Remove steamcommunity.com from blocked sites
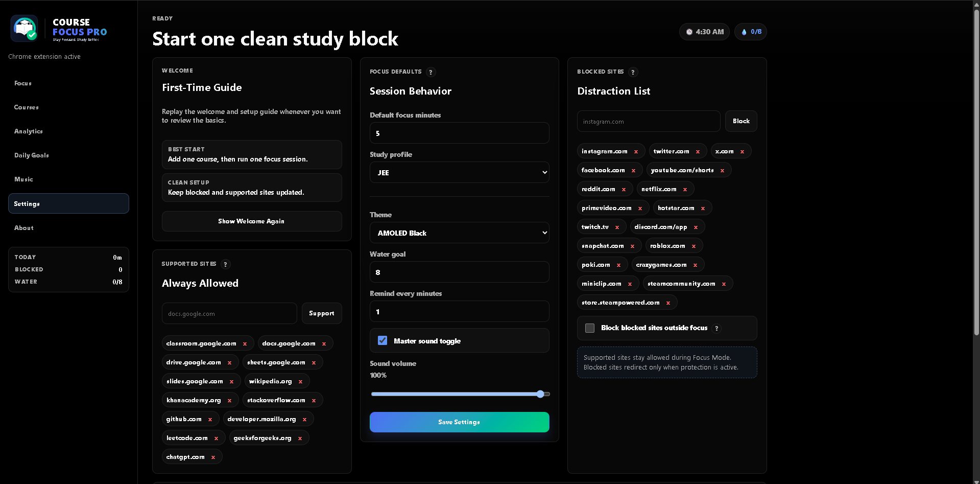The image size is (980, 484). (x=724, y=284)
